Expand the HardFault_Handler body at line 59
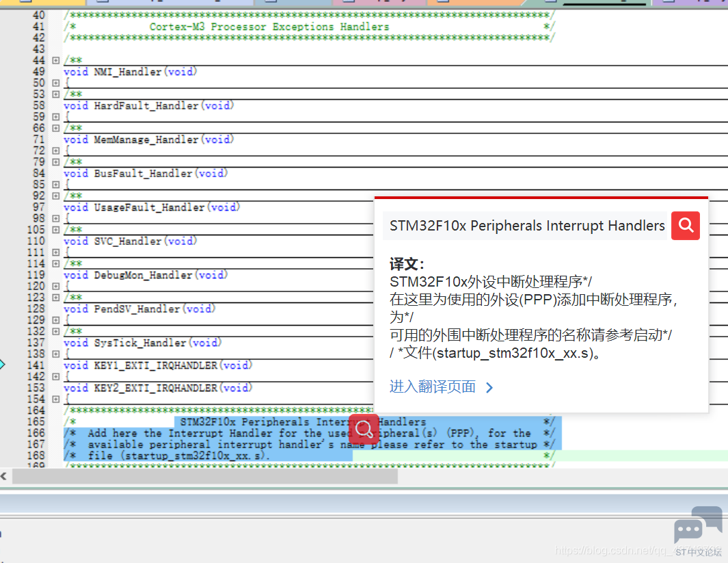Screen dimensions: 728x563 pyautogui.click(x=56, y=117)
